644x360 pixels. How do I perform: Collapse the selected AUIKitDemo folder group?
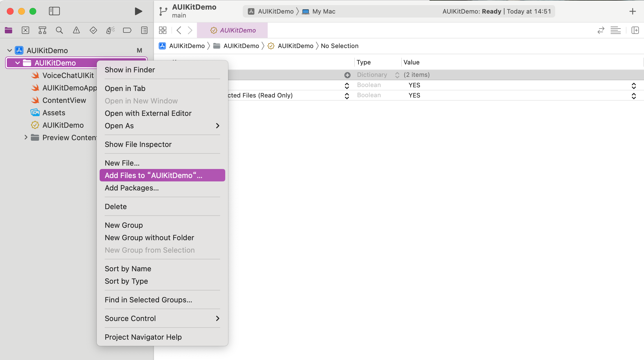point(18,63)
